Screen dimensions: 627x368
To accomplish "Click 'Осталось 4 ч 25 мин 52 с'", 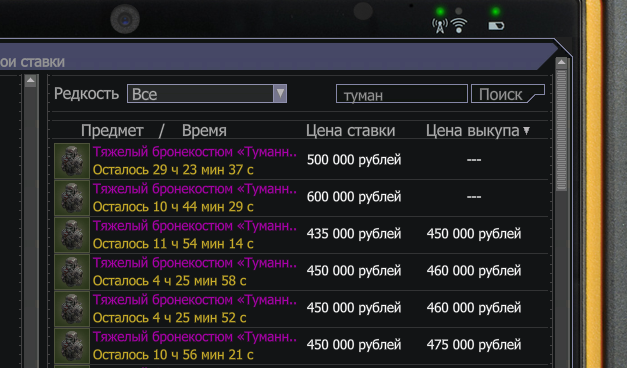I will pyautogui.click(x=170, y=318).
